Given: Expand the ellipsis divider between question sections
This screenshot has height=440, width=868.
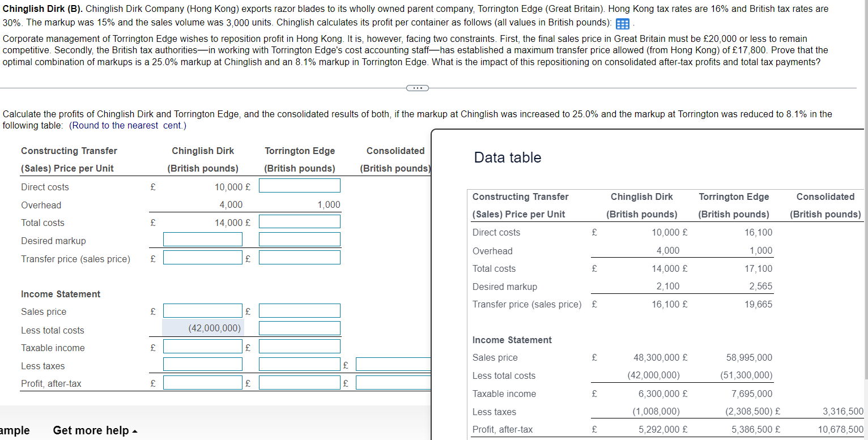Looking at the screenshot, I should [418, 88].
